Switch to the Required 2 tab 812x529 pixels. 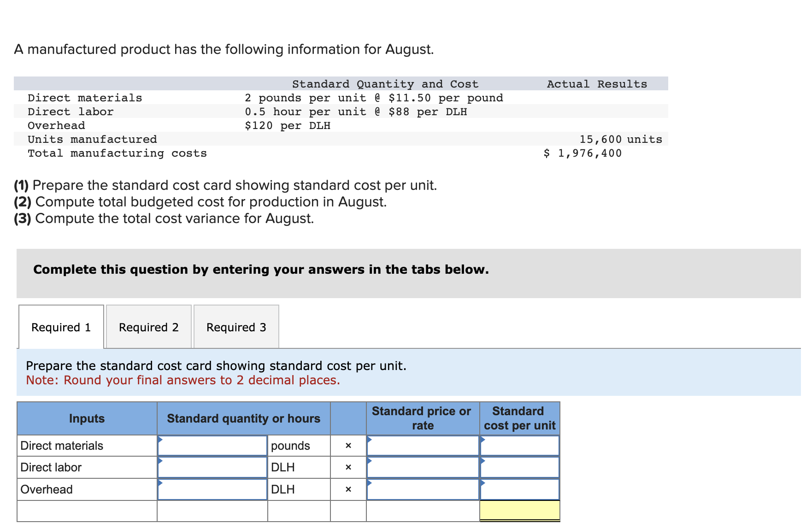148,327
